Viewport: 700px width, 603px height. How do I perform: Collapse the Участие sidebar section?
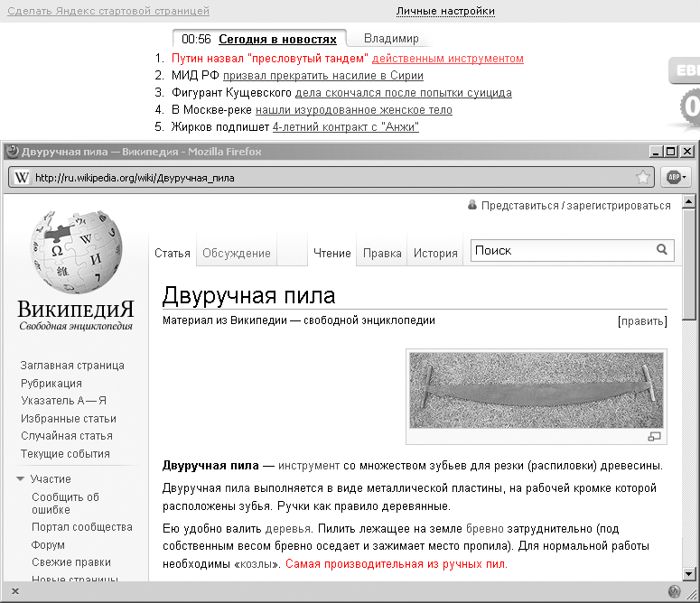pyautogui.click(x=21, y=479)
